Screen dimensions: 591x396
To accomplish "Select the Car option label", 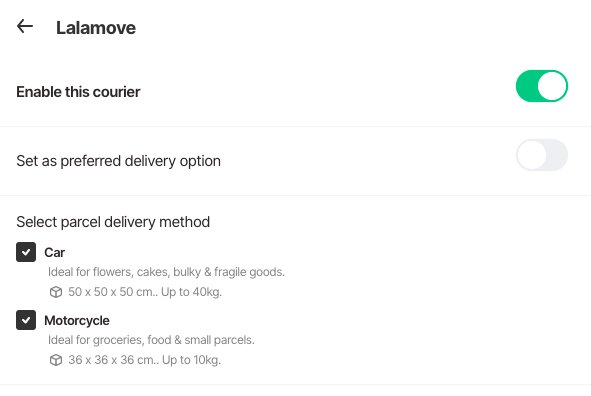I will pos(55,252).
